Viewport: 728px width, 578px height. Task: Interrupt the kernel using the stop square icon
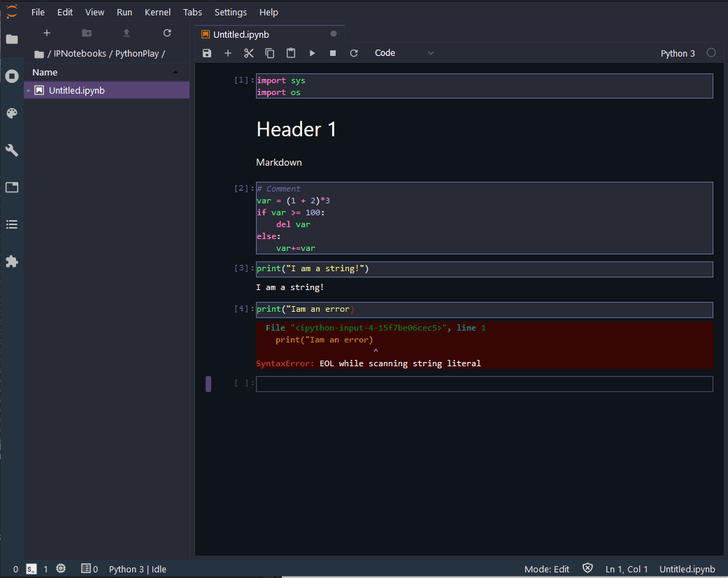point(333,52)
